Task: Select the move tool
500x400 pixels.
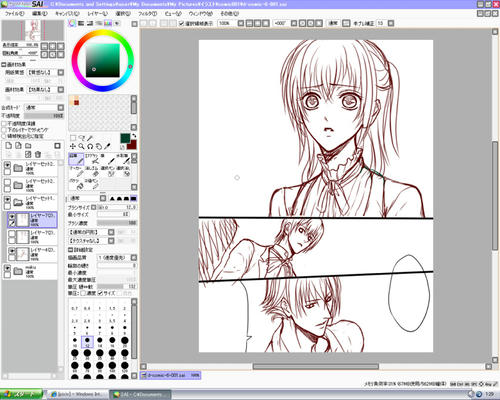Action: click(x=73, y=146)
